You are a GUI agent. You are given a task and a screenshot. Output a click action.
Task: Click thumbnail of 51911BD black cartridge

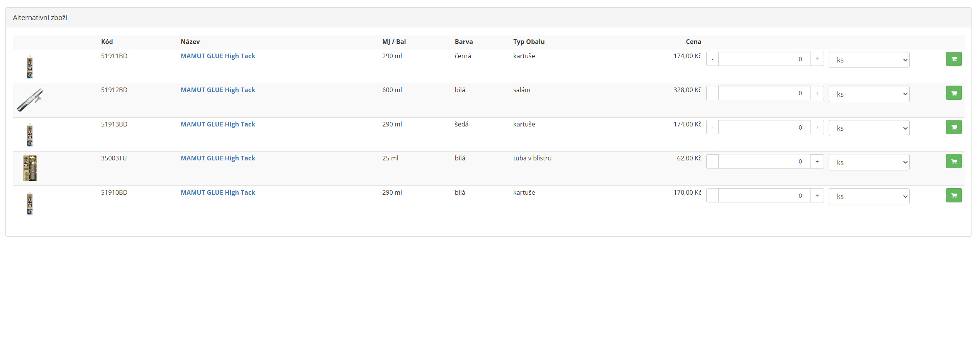point(30,66)
